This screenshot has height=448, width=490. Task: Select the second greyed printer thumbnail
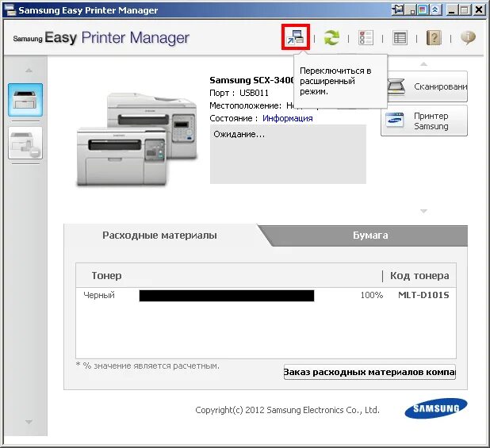25,143
